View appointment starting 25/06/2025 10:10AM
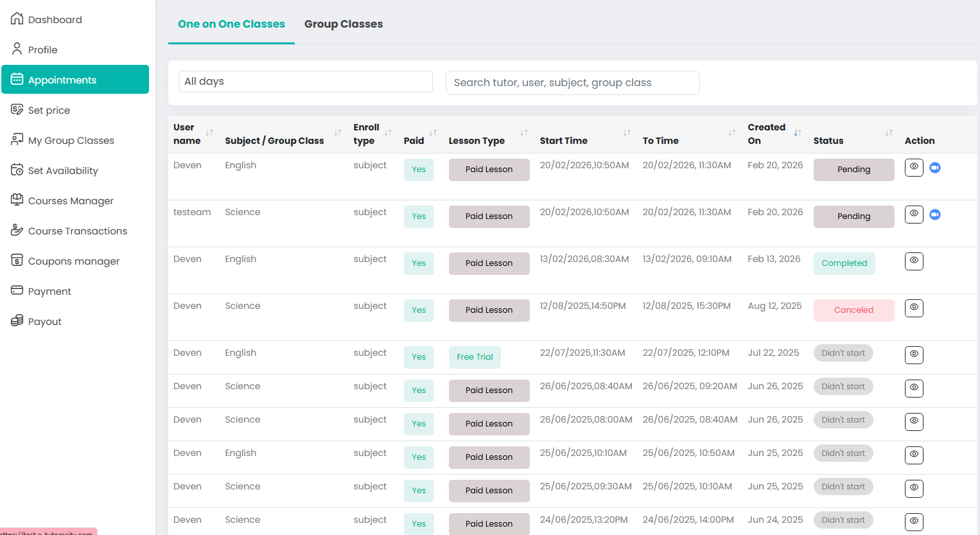 pyautogui.click(x=914, y=455)
